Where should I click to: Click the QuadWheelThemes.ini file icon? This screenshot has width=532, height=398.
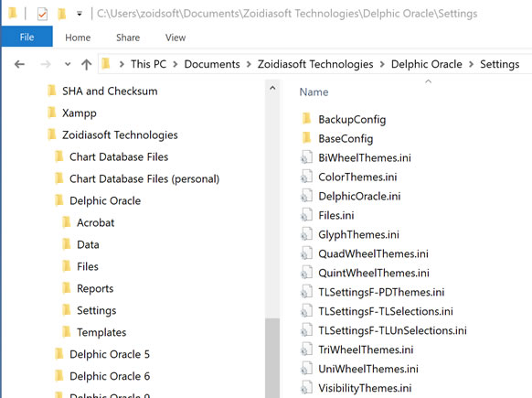pyautogui.click(x=306, y=253)
